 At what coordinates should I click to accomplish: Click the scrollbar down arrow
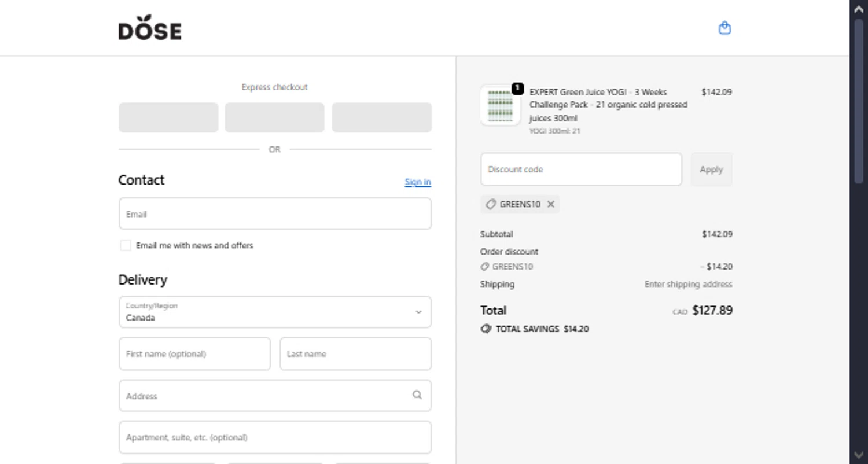point(859,455)
